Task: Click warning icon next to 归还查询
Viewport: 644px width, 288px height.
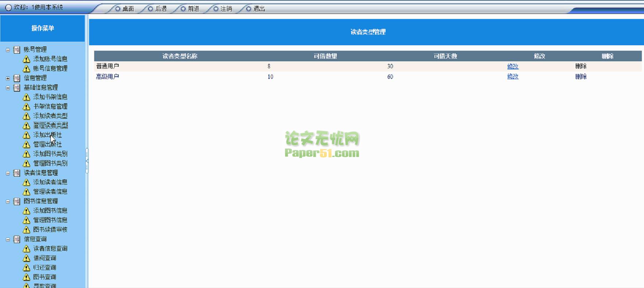Action: point(26,268)
